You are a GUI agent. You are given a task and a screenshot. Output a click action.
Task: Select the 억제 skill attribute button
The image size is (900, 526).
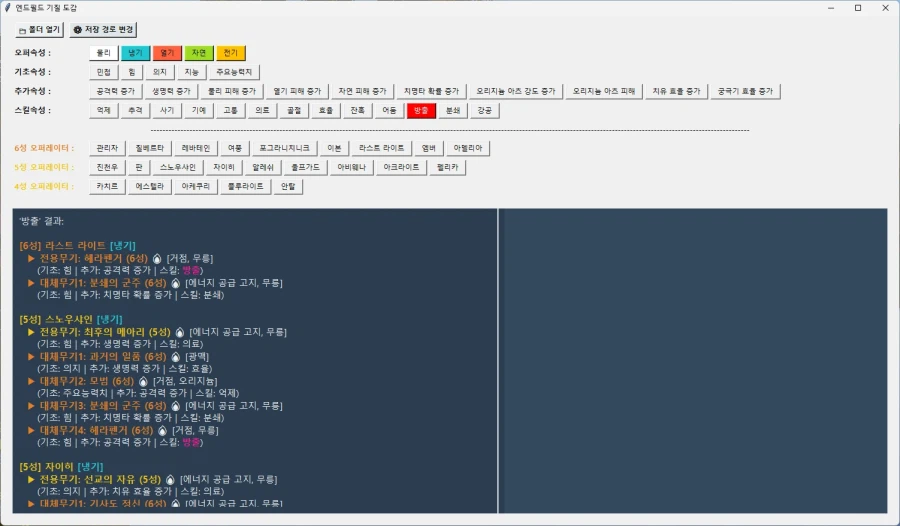(x=103, y=110)
